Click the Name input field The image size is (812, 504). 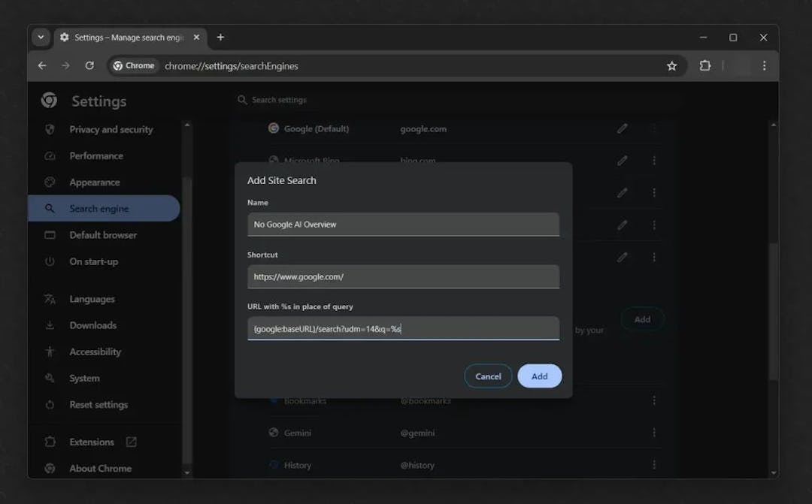[x=403, y=225]
